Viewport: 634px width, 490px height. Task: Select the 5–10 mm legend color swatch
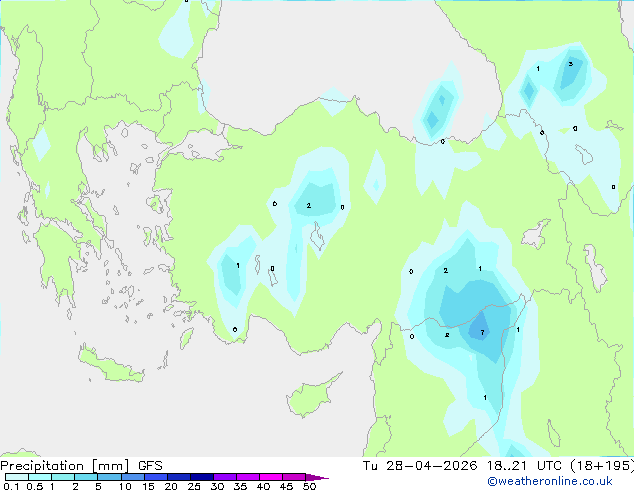[x=109, y=477]
